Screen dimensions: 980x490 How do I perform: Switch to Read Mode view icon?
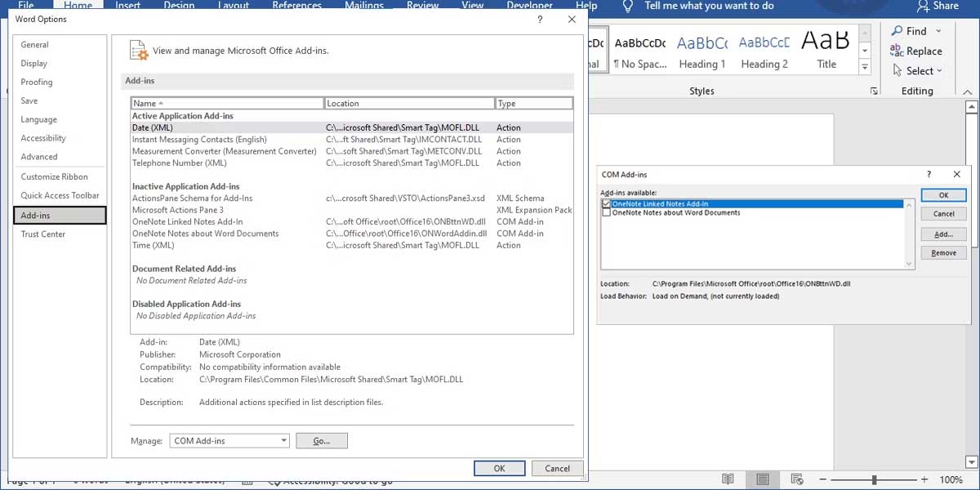(x=728, y=479)
